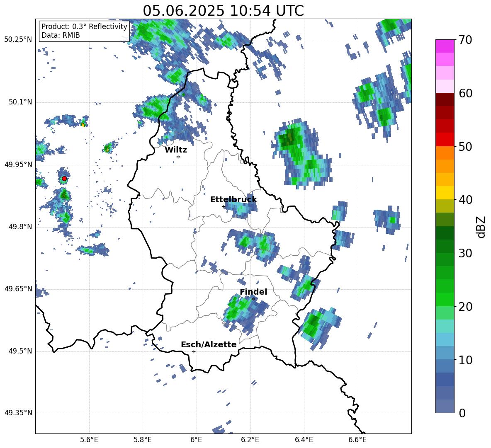
Task: Click the 49.95°N latitude label
Action: 18,164
